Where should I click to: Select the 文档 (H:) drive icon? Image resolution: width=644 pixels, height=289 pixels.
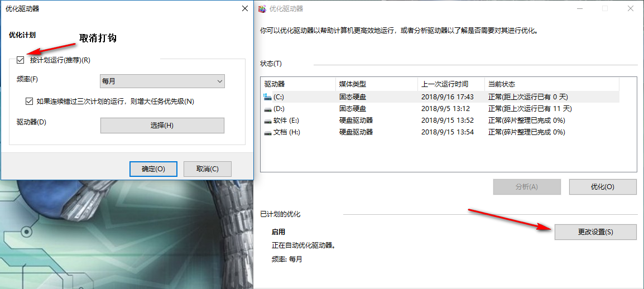point(268,133)
